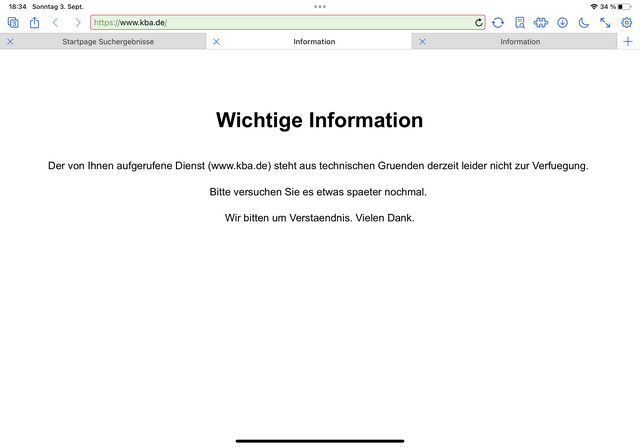
Task: Toggle night mode with the moon icon
Action: coord(584,22)
